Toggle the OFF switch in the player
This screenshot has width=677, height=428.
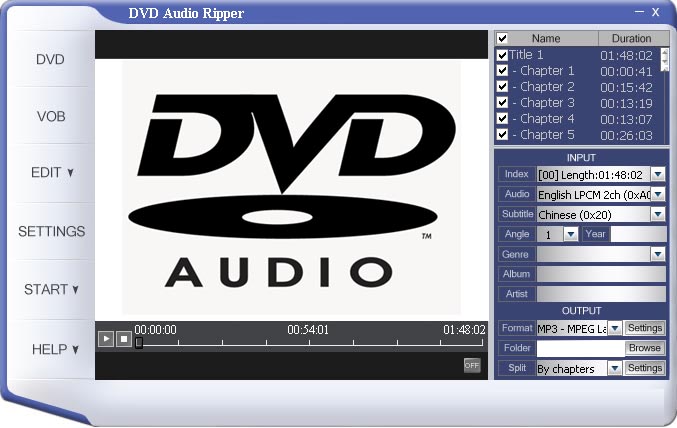pyautogui.click(x=472, y=365)
